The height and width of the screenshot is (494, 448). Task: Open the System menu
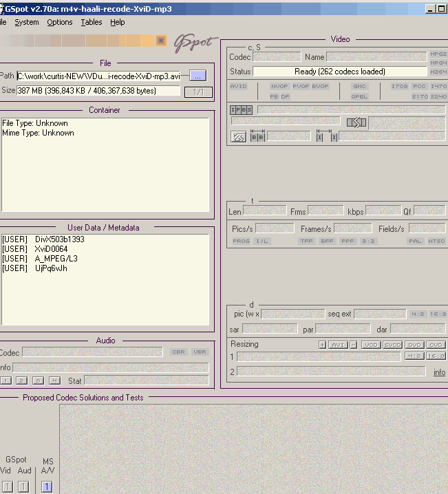(27, 23)
